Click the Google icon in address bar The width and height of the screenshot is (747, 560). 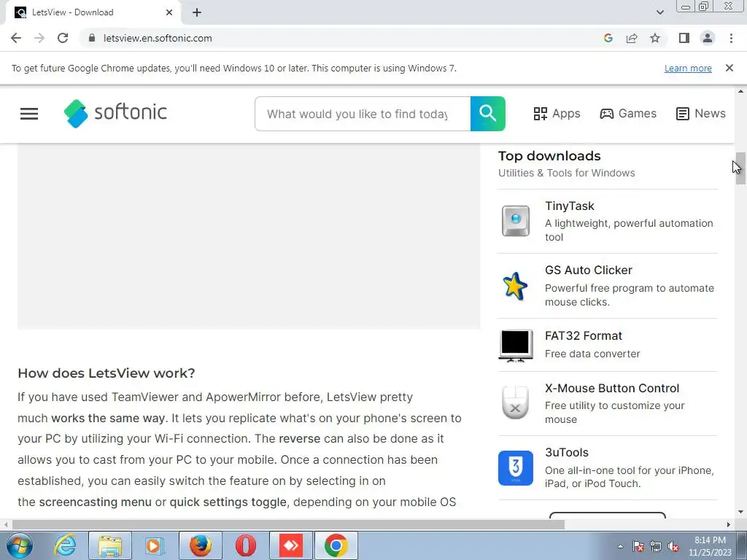pyautogui.click(x=608, y=38)
